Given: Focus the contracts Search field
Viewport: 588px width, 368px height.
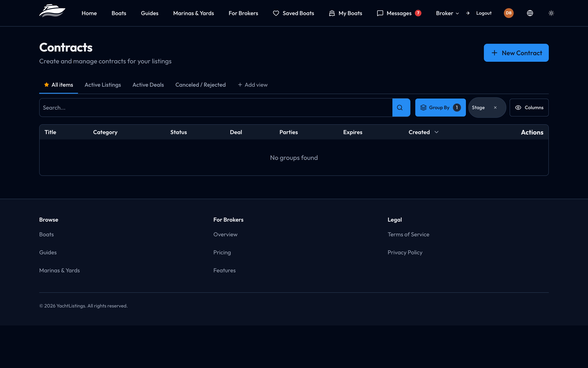Looking at the screenshot, I should pos(216,107).
